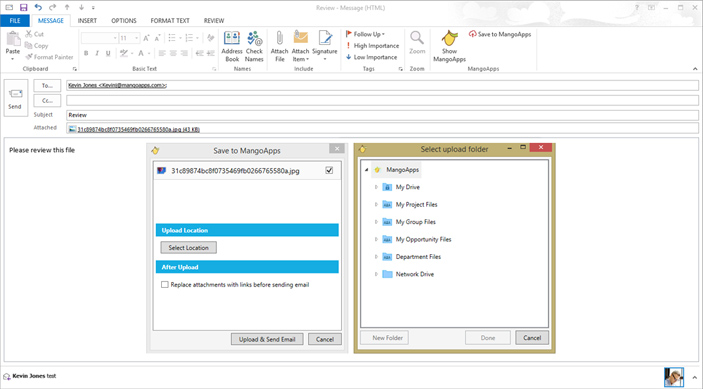Click the Save icon in quick access toolbar
Image resolution: width=703 pixels, height=389 pixels.
click(x=23, y=8)
